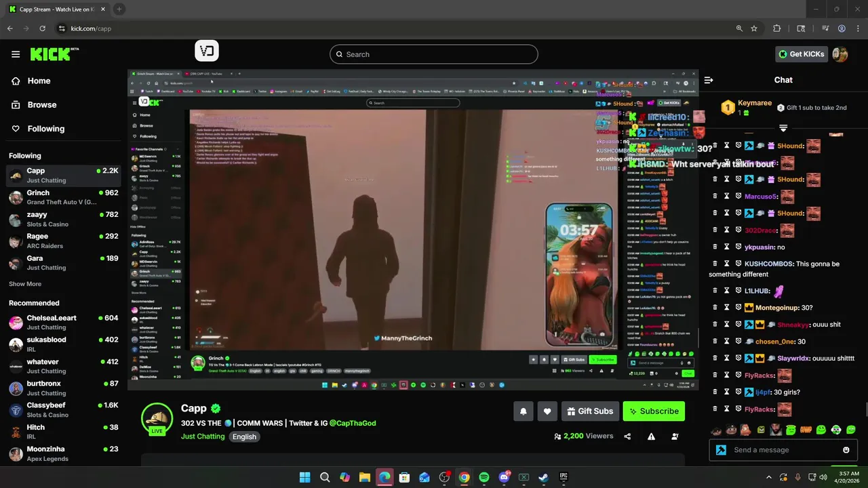This screenshot has height=488, width=868.
Task: Toggle stream notifications with the bell icon
Action: [x=523, y=411]
